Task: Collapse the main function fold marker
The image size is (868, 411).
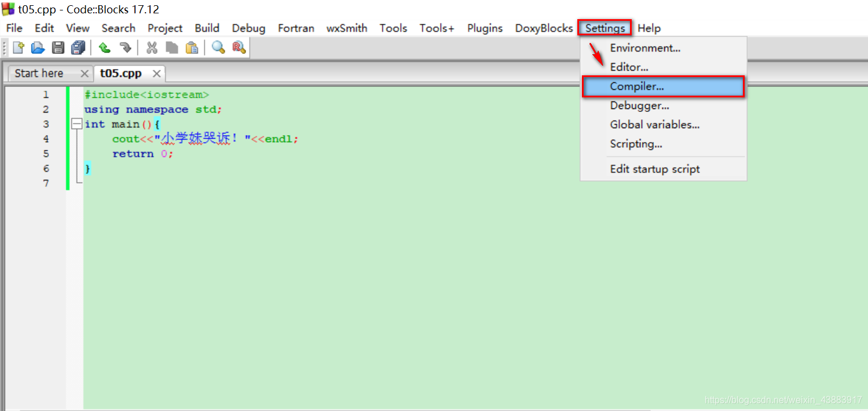Action: coord(76,124)
